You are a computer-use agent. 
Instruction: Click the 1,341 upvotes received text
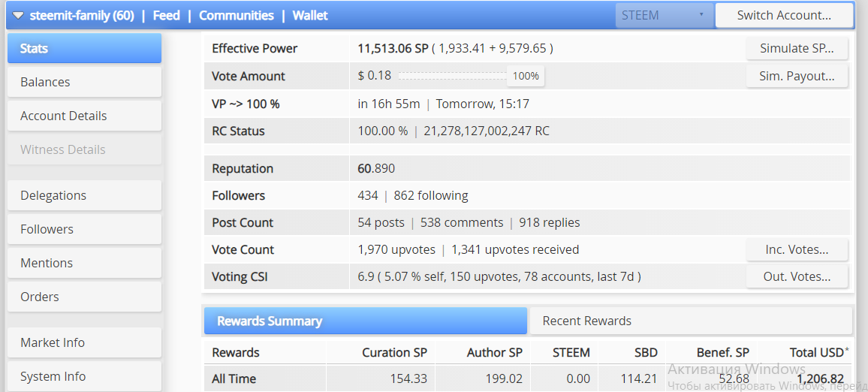515,250
